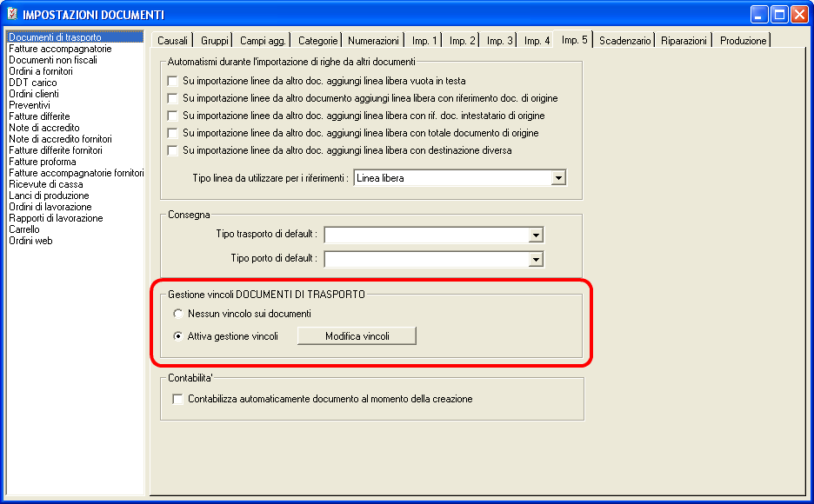The image size is (814, 504).
Task: Open the Imp. 1 tab
Action: [424, 41]
